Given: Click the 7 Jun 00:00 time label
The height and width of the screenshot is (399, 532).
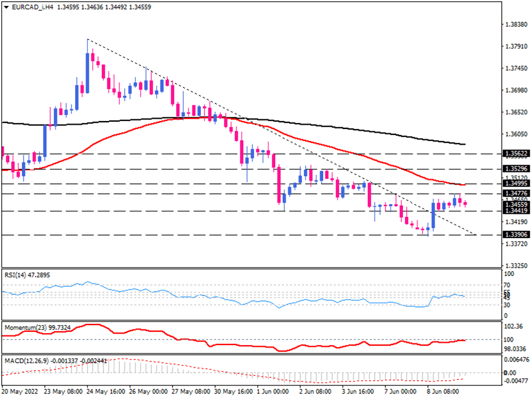Looking at the screenshot, I should (x=400, y=392).
